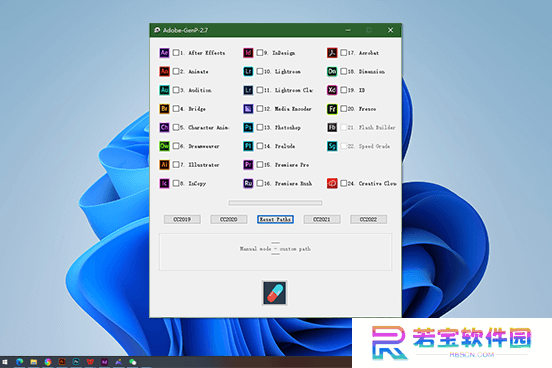Select the Bridge checkbox
Viewport: 552px width, 368px height.
tap(176, 109)
